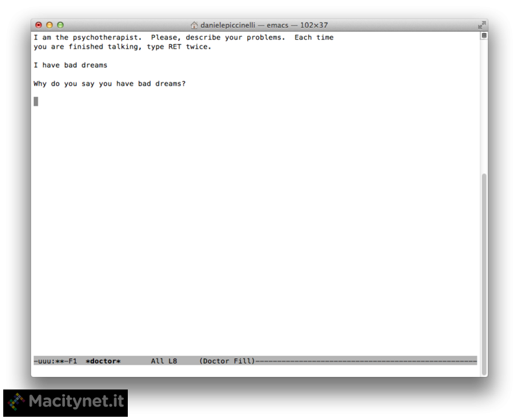
Task: Click the -uuu:**-F1 status in mode line
Action: click(x=55, y=361)
